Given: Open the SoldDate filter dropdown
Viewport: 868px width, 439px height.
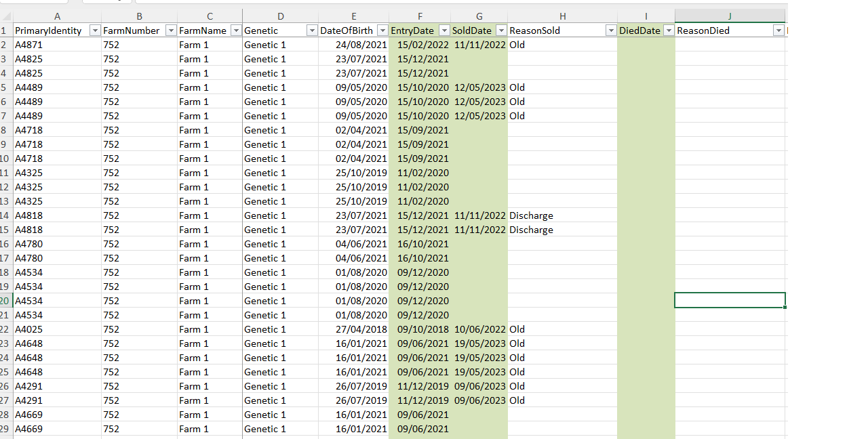Looking at the screenshot, I should pyautogui.click(x=501, y=30).
